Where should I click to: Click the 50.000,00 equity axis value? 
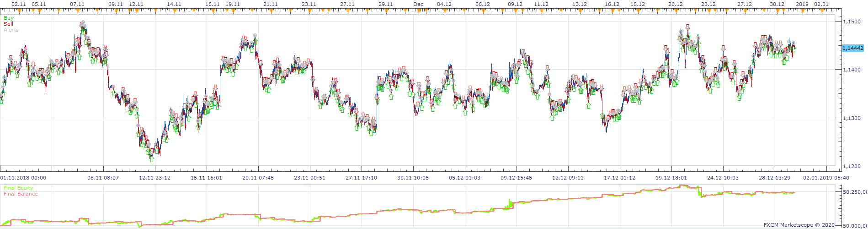click(x=855, y=225)
